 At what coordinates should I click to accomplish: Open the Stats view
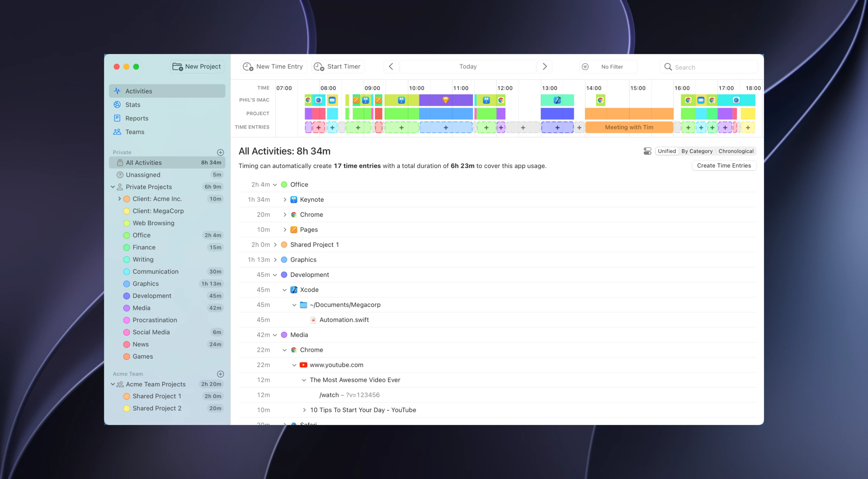(167, 105)
